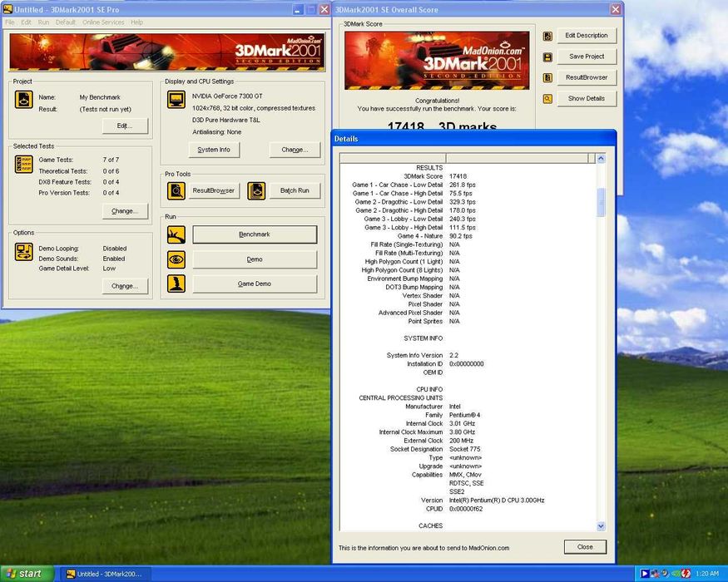Click the Batch Run icon in Pro Tools
This screenshot has height=582, width=728.
pos(256,190)
